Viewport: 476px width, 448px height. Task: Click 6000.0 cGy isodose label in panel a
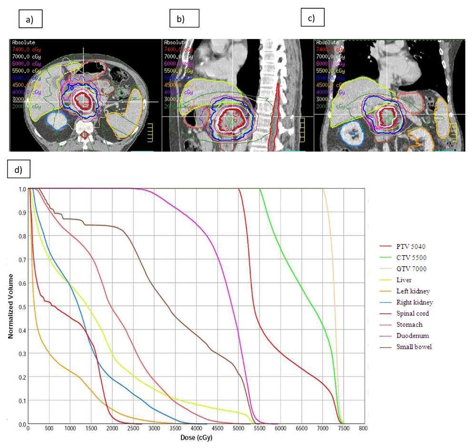(x=26, y=64)
